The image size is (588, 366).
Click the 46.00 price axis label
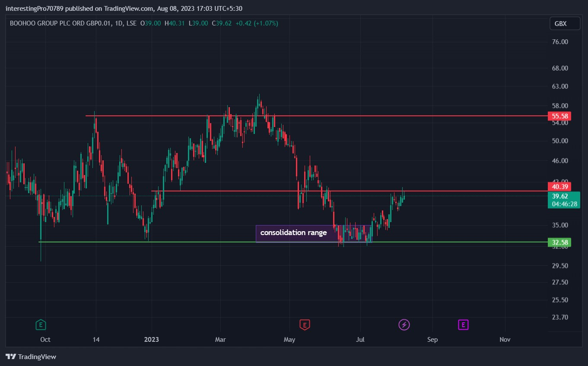pos(560,161)
